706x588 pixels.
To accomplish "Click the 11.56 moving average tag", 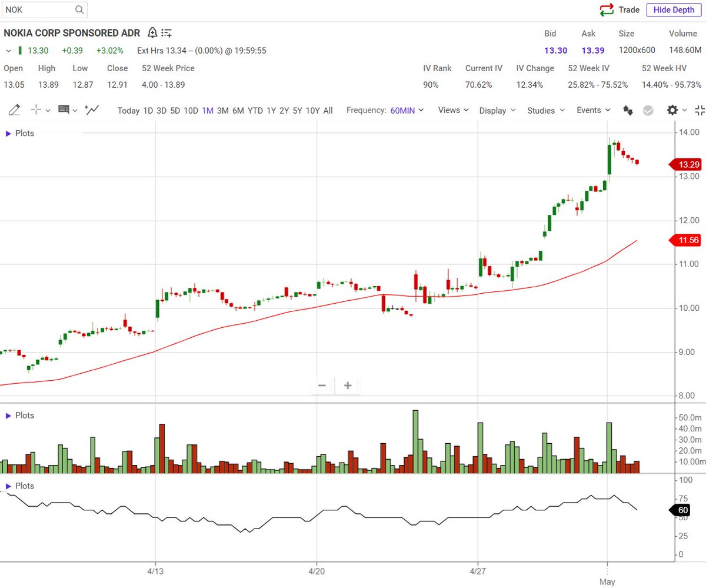I will 686,240.
